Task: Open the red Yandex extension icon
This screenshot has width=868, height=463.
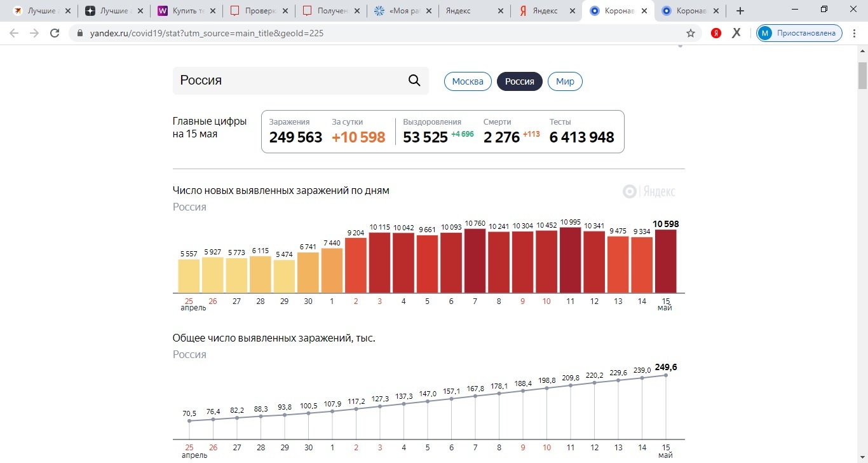Action: tap(716, 33)
